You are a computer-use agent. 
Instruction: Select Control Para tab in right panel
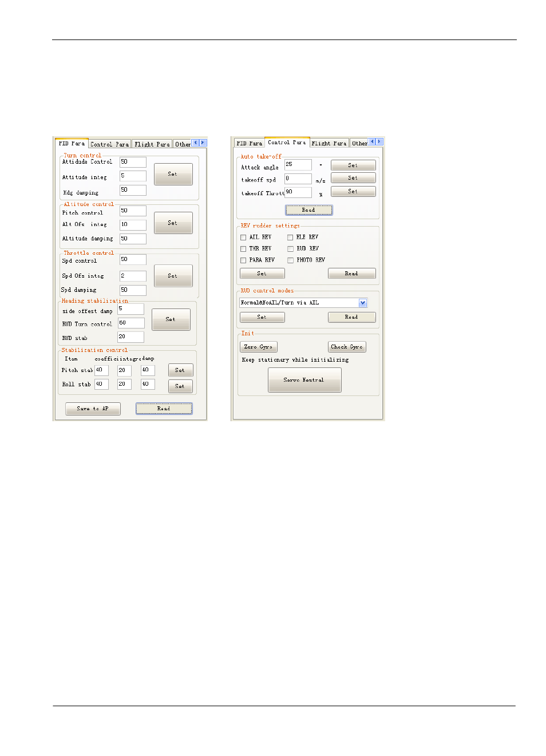pos(287,142)
